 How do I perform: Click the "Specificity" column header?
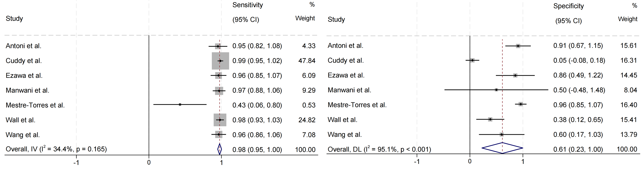click(x=568, y=6)
